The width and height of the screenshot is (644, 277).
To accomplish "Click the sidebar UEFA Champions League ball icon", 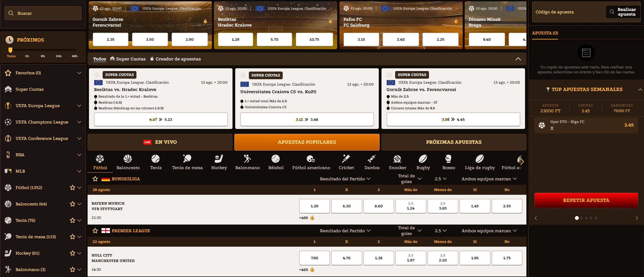I will (8, 122).
